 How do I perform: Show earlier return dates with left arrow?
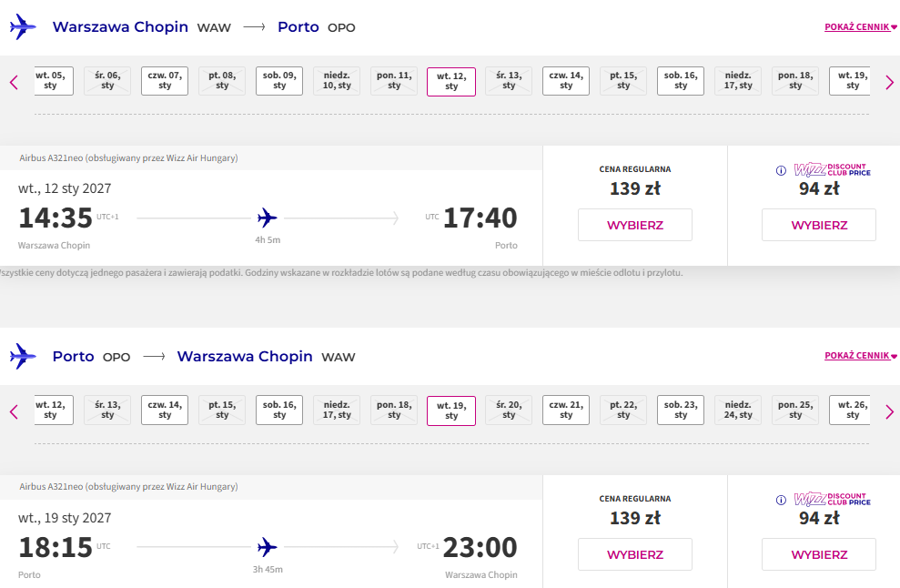coord(14,411)
